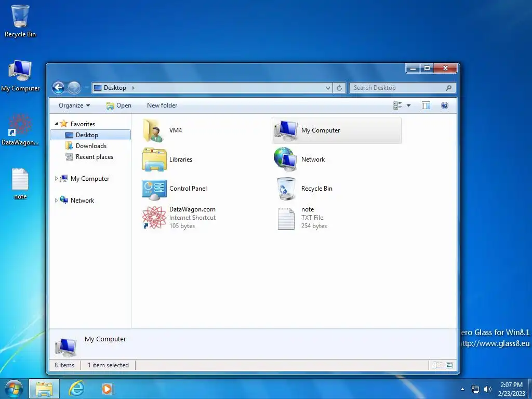The width and height of the screenshot is (532, 399).
Task: Open the Organize dropdown menu
Action: (74, 105)
